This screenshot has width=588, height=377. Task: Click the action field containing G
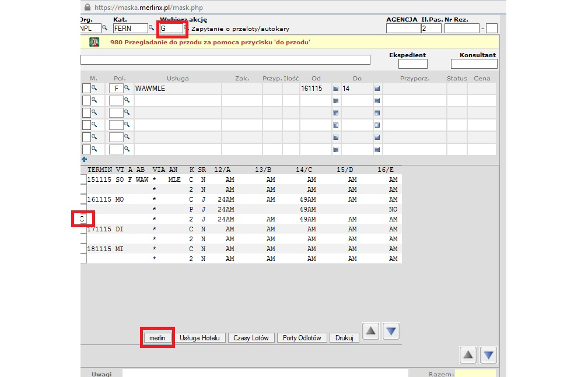coord(171,28)
